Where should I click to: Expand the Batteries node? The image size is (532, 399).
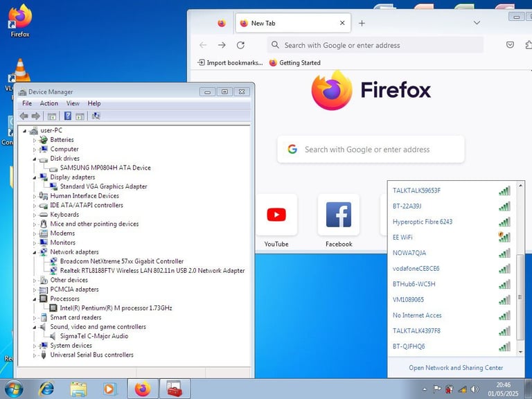click(34, 140)
